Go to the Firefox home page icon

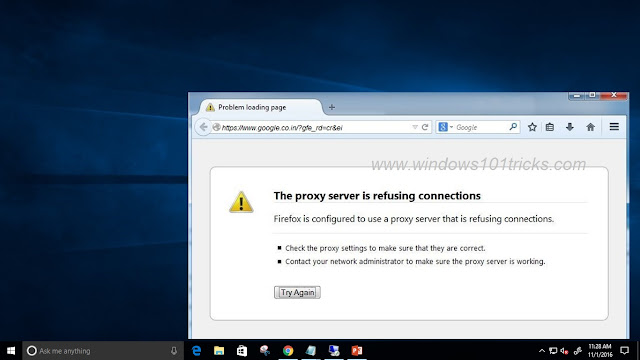pos(590,127)
